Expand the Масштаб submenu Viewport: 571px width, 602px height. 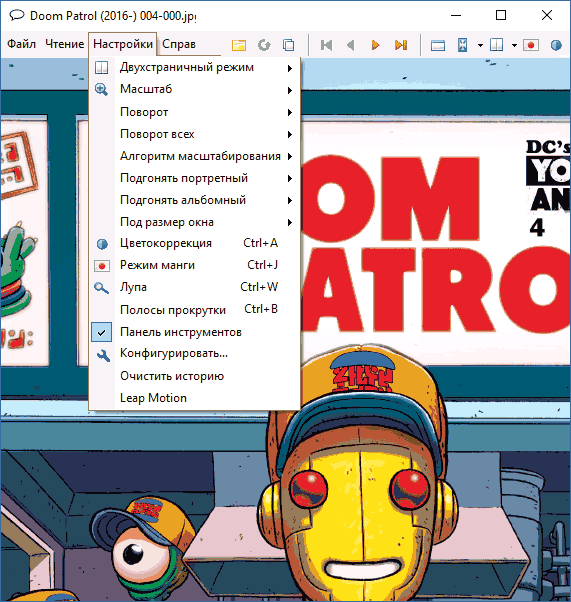point(195,89)
